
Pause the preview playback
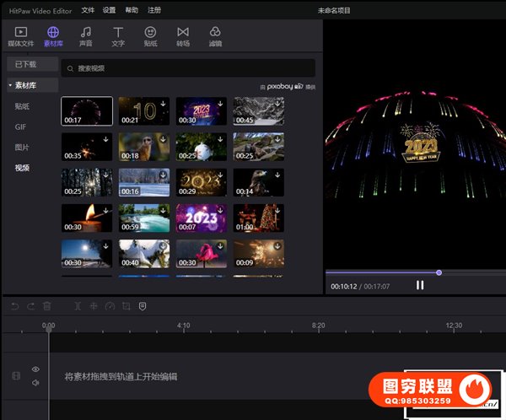420,285
